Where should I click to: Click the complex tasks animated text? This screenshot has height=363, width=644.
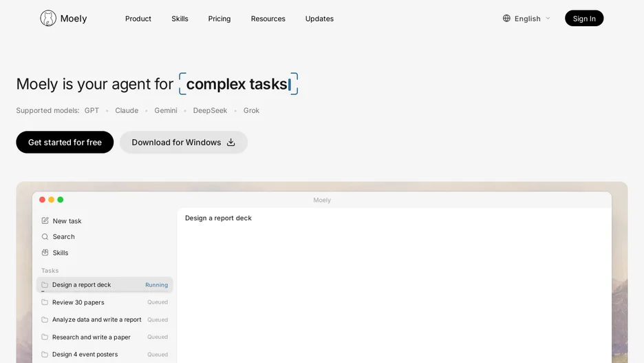click(x=237, y=84)
